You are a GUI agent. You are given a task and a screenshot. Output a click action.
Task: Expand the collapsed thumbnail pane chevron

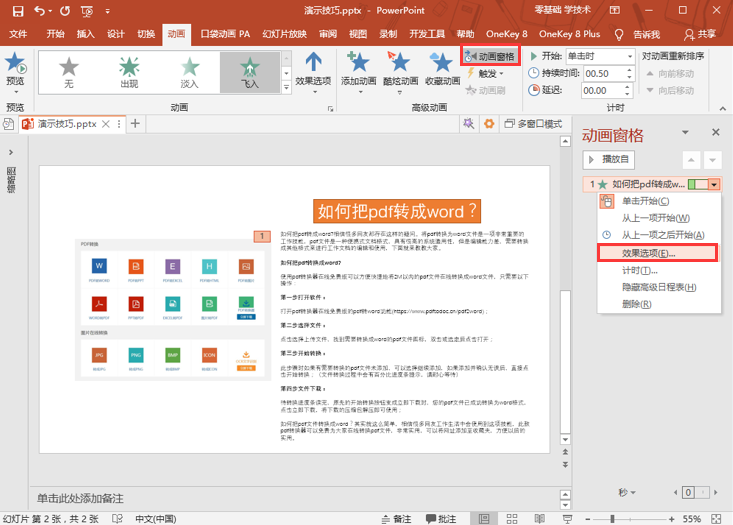click(x=11, y=152)
